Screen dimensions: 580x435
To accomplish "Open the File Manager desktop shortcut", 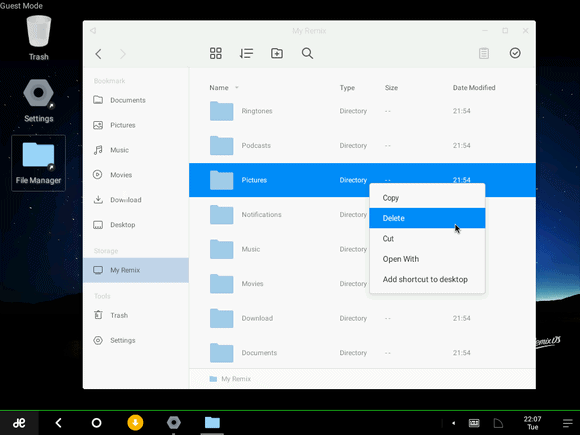I will pyautogui.click(x=38, y=163).
